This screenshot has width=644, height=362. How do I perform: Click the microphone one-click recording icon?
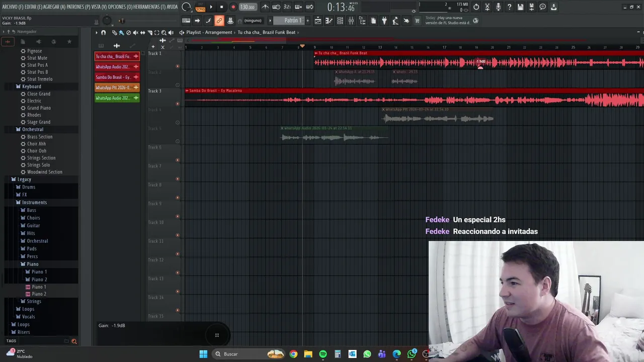498,7
